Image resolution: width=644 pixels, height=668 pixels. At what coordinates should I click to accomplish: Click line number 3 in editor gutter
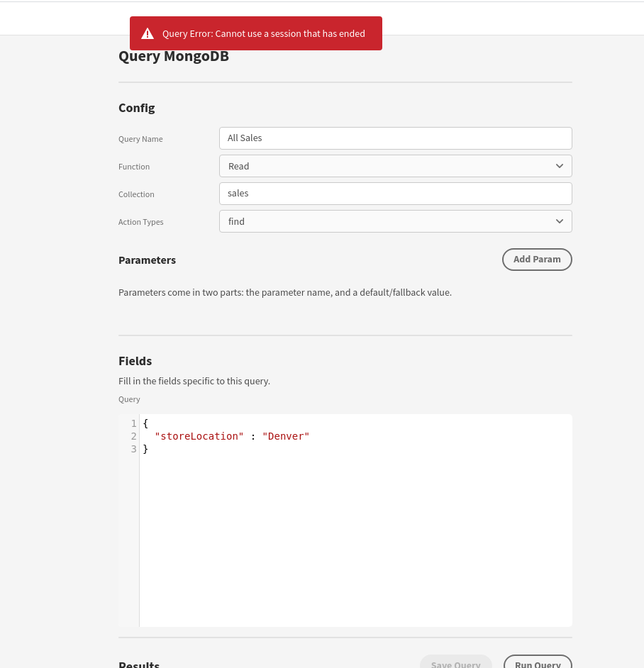pyautogui.click(x=134, y=449)
